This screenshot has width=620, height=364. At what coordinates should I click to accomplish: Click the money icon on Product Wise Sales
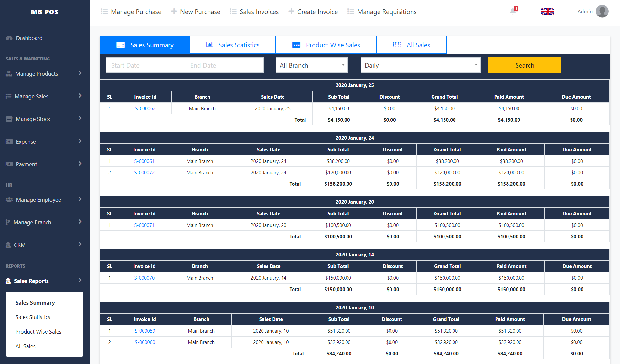coord(296,45)
